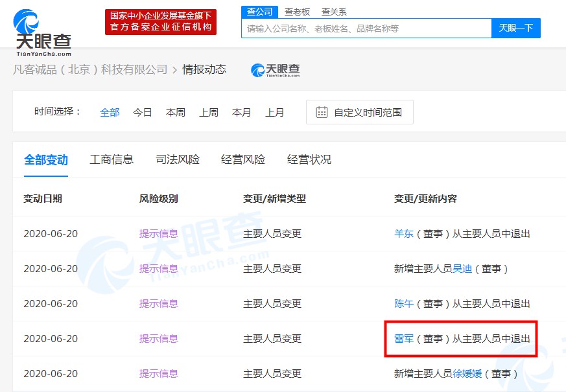The image size is (566, 392).
Task: Filter by 本周
Action: point(176,113)
